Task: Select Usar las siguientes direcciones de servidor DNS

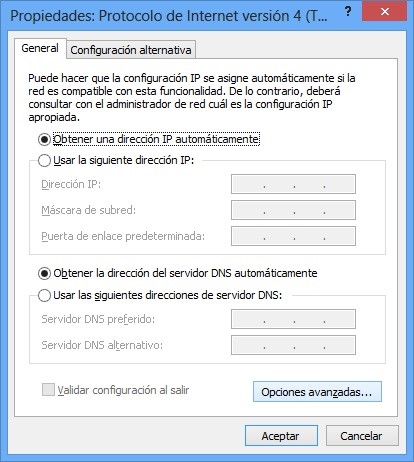Action: click(44, 295)
